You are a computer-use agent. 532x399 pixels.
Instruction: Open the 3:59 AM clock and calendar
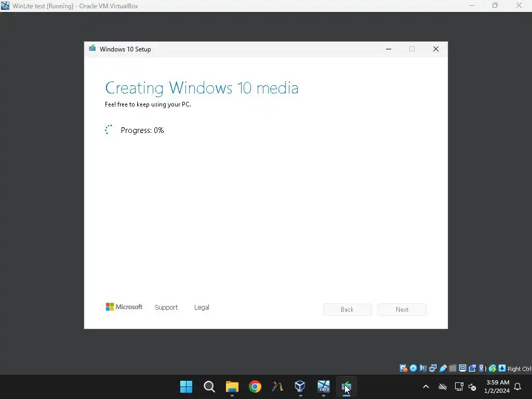(x=497, y=387)
